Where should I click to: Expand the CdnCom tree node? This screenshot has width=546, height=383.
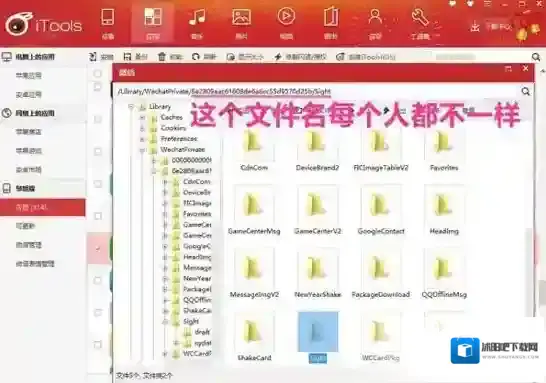coord(165,182)
